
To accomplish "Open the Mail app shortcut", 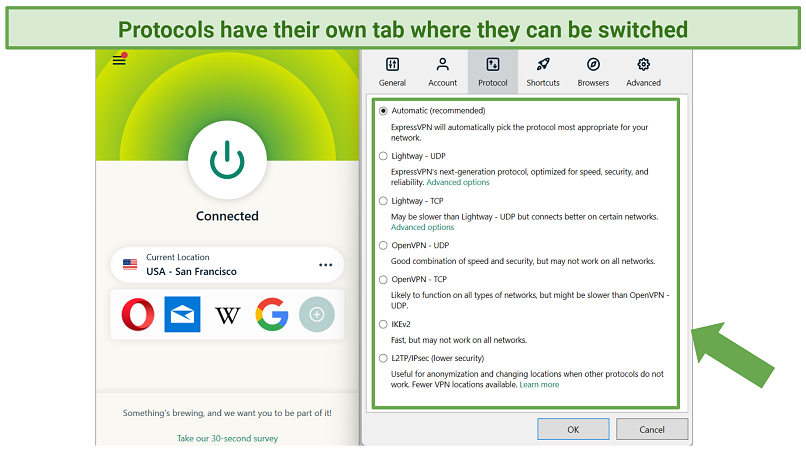I will (182, 314).
